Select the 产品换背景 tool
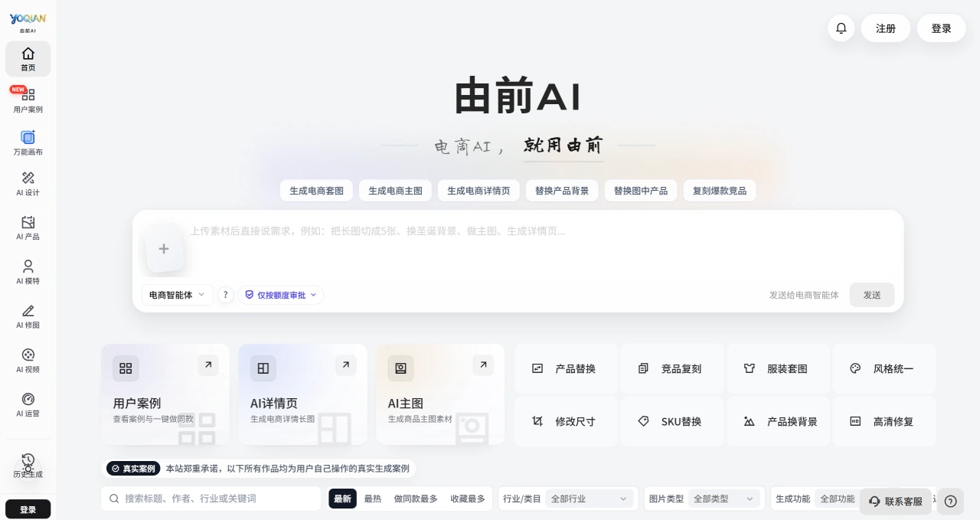The width and height of the screenshot is (980, 520). (778, 421)
